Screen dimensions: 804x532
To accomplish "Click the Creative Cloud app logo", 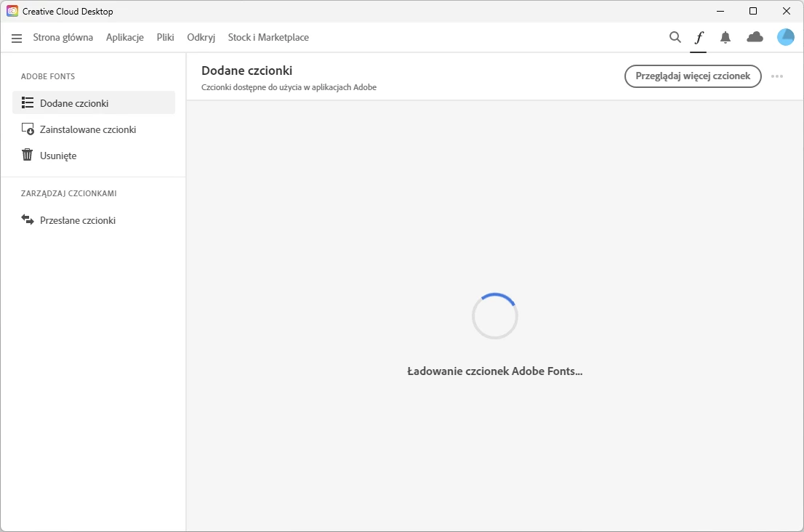I will pyautogui.click(x=12, y=11).
